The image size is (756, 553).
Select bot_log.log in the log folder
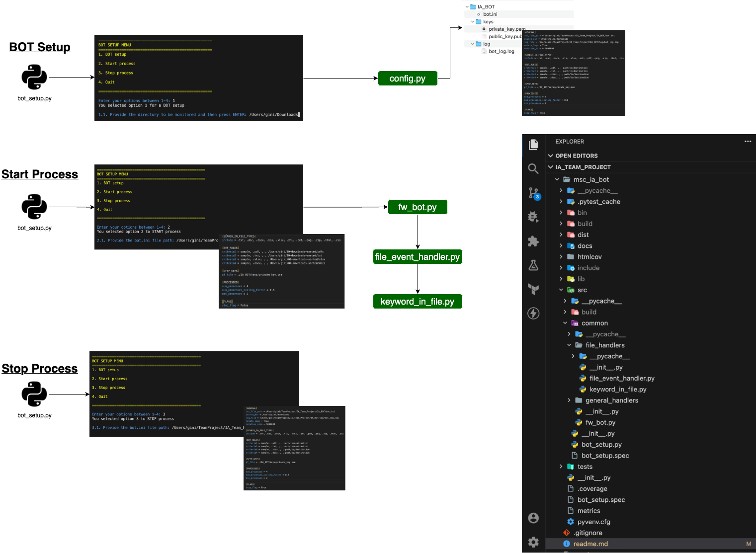coord(502,52)
